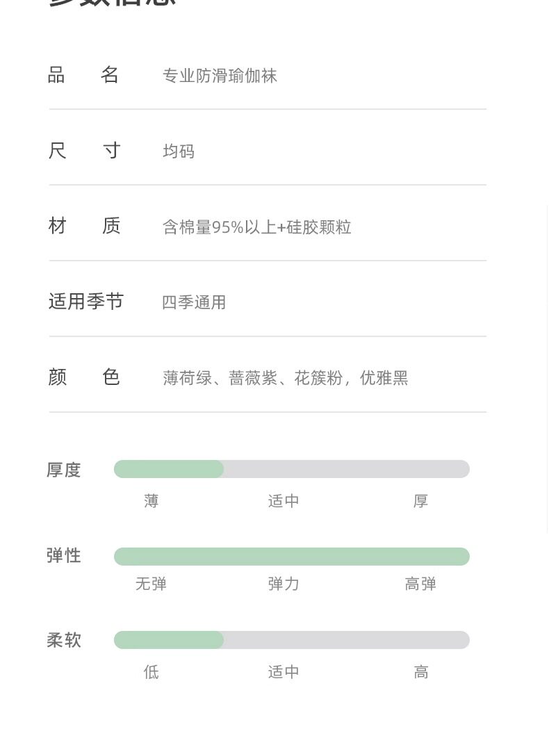This screenshot has width=549, height=756.
Task: Click the 品名 row label
Action: [x=83, y=75]
